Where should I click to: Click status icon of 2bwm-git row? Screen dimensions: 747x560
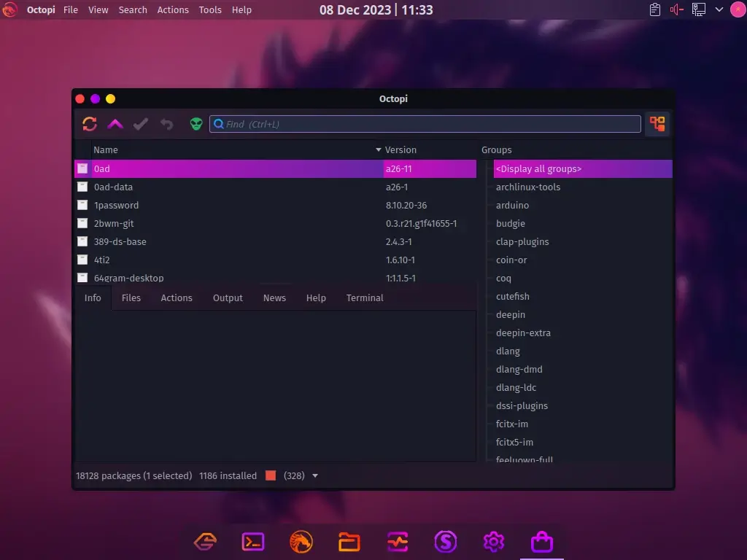[82, 223]
